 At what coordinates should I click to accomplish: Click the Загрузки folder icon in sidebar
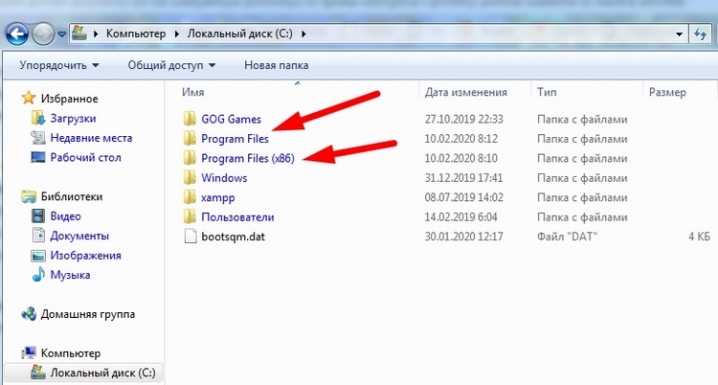click(x=38, y=118)
